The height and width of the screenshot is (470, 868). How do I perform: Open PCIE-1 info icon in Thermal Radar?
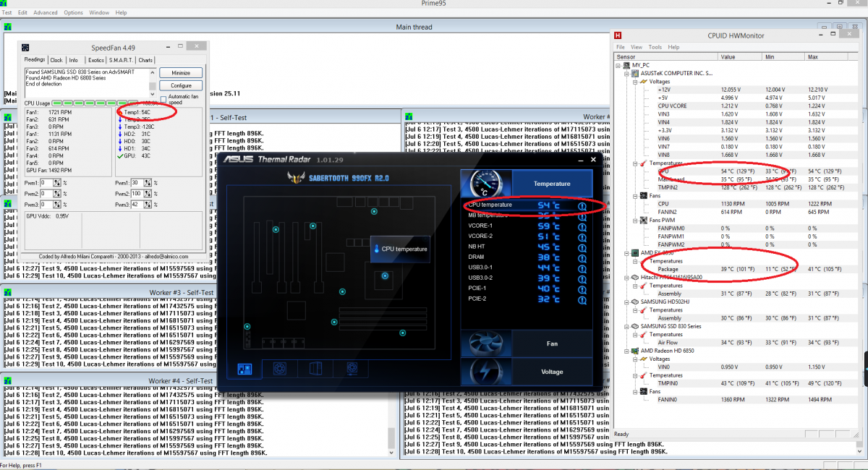pos(582,289)
